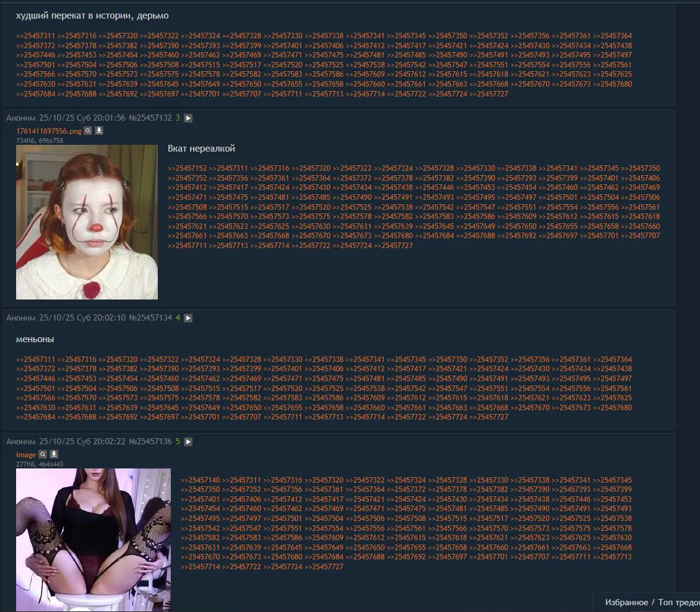Click search icon beside the "image" filename
Viewport: 700px width, 612px height.
(43, 454)
